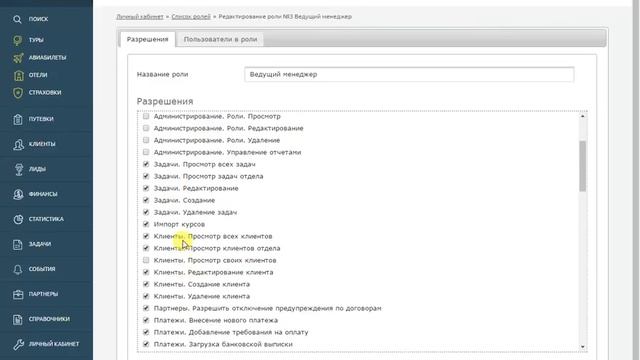Switch to the Разрешения tab
The width and height of the screenshot is (640, 360).
tap(147, 40)
